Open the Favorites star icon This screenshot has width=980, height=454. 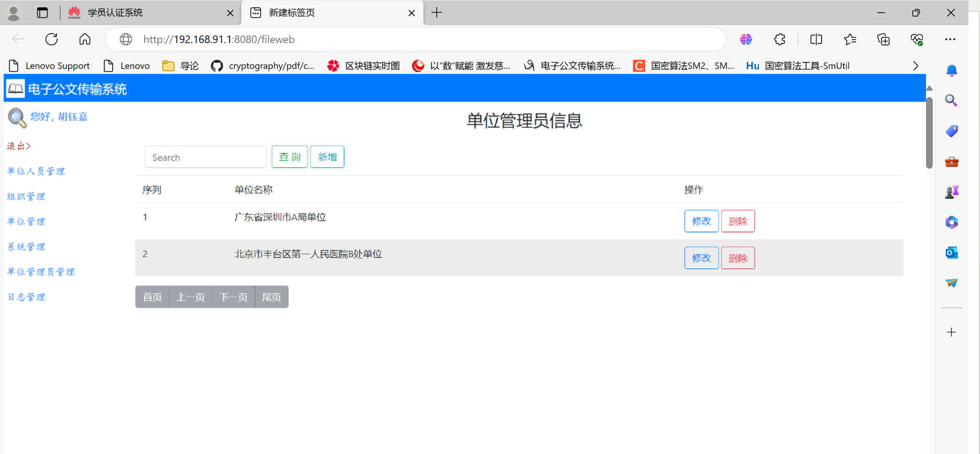click(x=850, y=39)
